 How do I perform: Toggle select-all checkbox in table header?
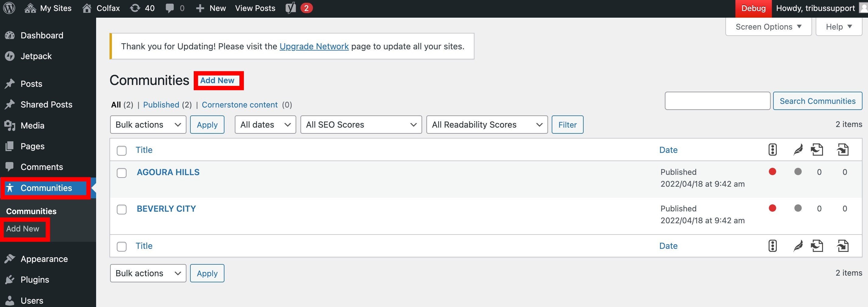[x=122, y=150]
